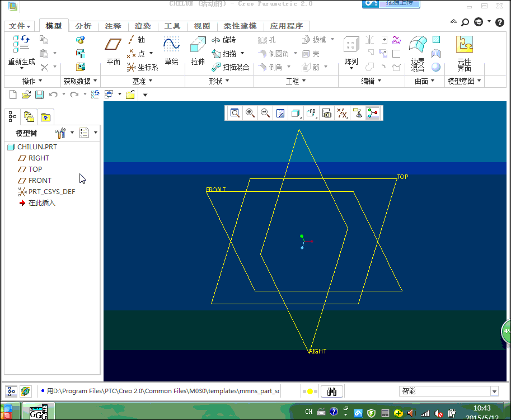The width and height of the screenshot is (511, 420).
Task: Create a datum Axis (轴)
Action: pos(137,40)
